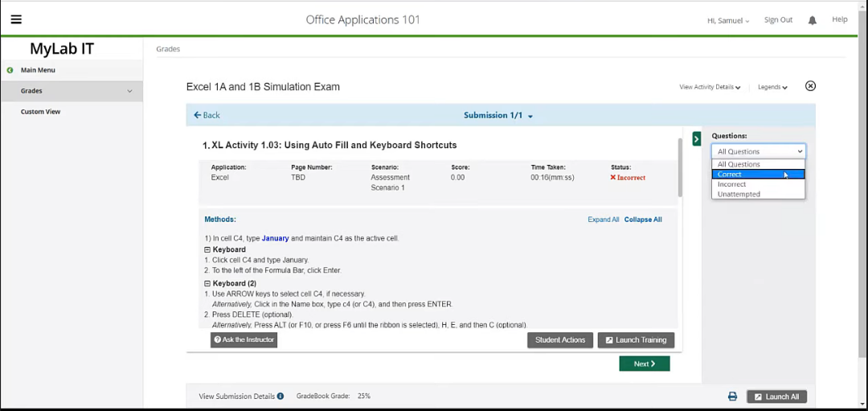Open the hamburger navigation menu
Screen dimensions: 868x411
point(16,20)
